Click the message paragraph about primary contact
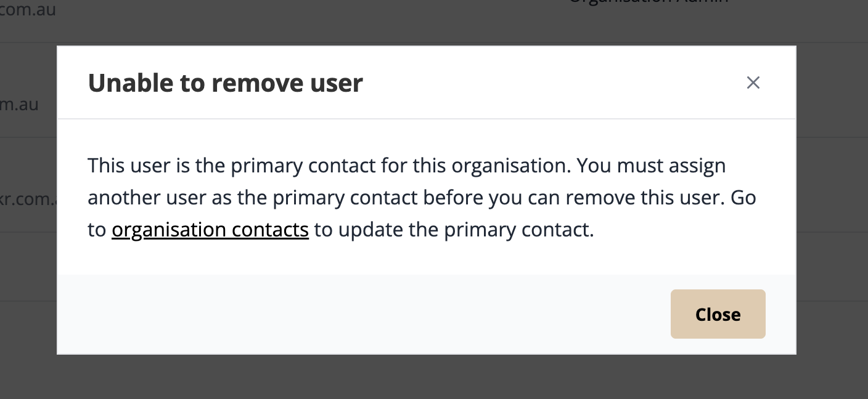Image resolution: width=868 pixels, height=399 pixels. (x=422, y=198)
